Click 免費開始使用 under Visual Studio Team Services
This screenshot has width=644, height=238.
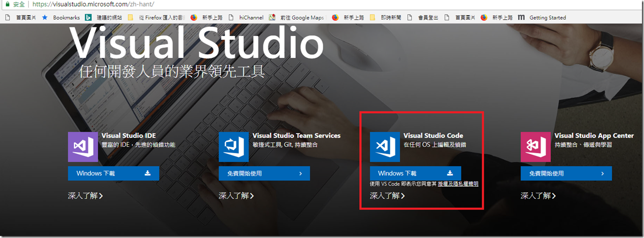point(264,173)
